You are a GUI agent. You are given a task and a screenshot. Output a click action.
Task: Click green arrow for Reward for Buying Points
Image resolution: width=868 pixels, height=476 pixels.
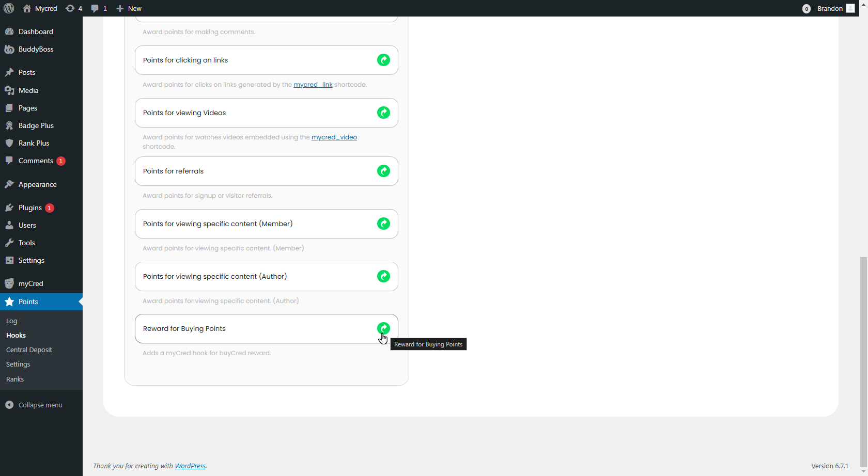pos(383,328)
